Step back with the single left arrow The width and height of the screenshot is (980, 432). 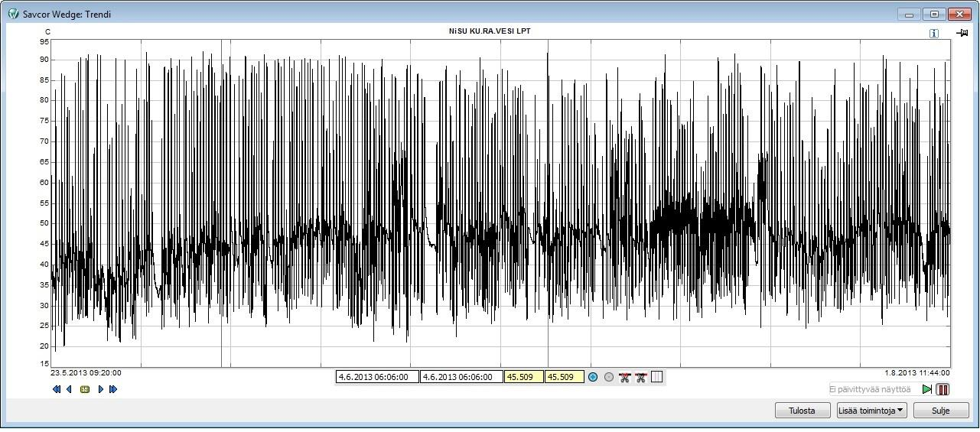[69, 389]
